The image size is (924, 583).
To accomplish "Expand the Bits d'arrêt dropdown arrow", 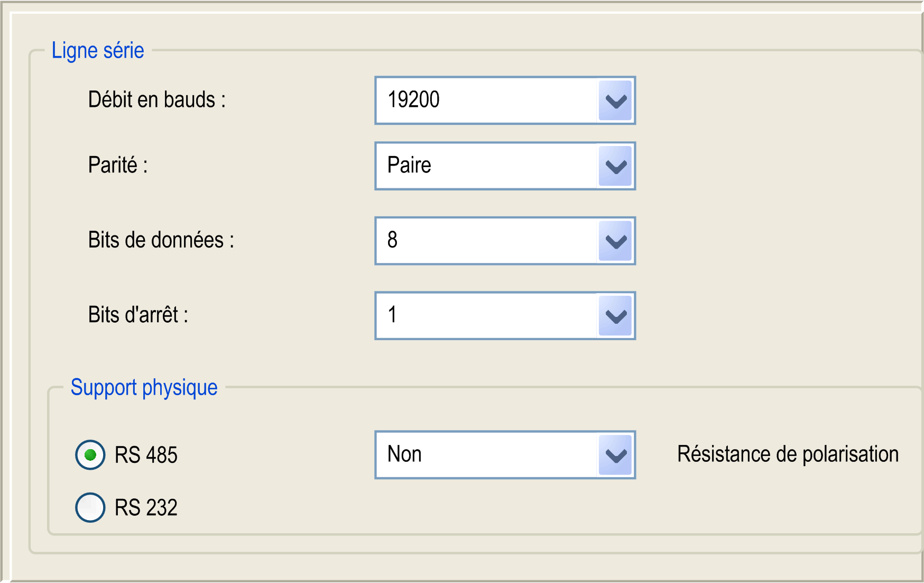I will 615,316.
